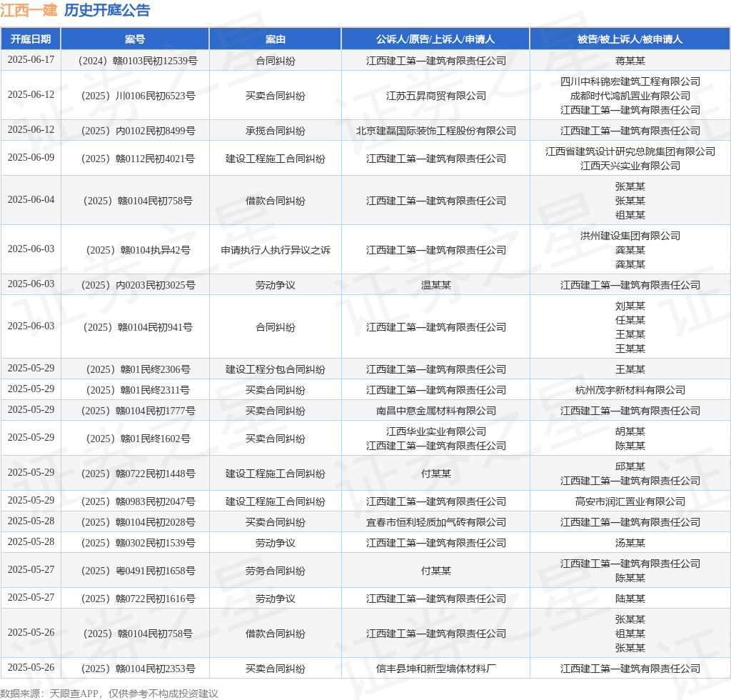Click plaintiff 温某某
Viewport: 731px width, 700px height.
[436, 286]
